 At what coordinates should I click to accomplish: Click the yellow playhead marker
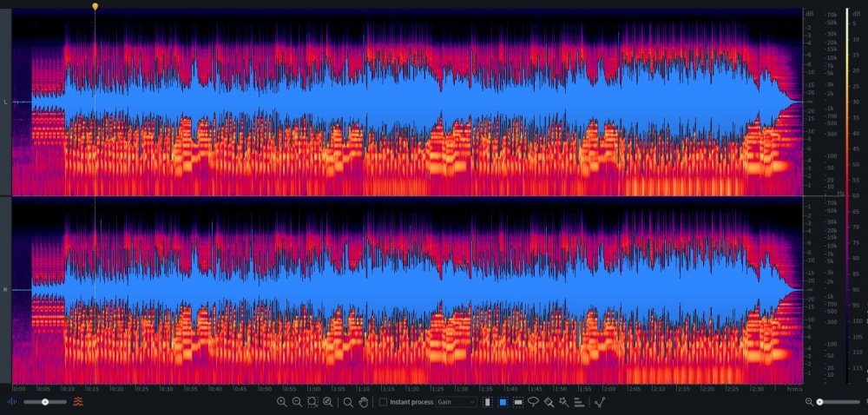click(x=95, y=6)
